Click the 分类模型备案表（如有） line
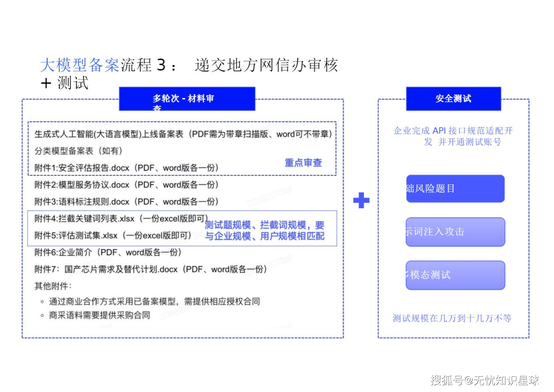Image resolution: width=554 pixels, height=392 pixels. [x=78, y=151]
